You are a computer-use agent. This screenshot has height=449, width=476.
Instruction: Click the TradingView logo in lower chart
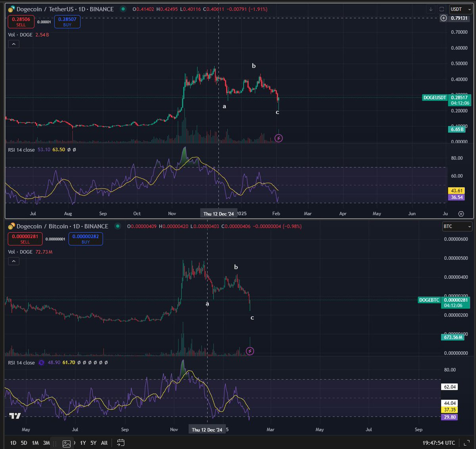pyautogui.click(x=15, y=416)
